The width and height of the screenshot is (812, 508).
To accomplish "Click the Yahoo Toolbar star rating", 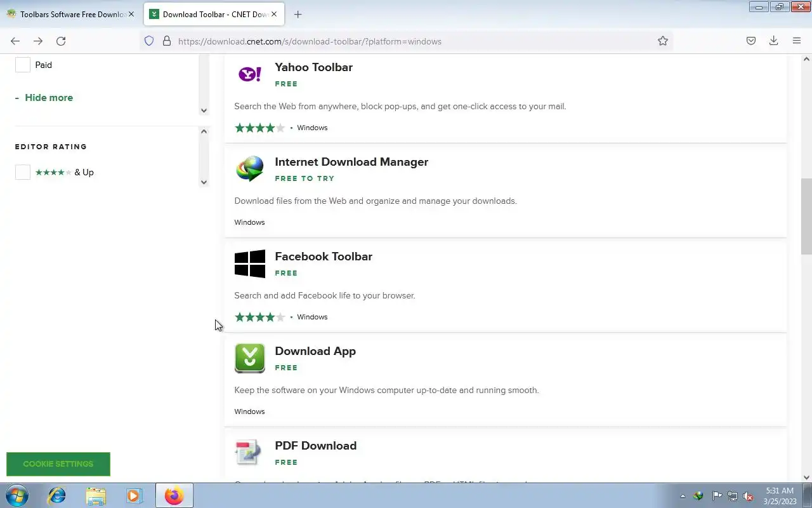I will pyautogui.click(x=260, y=128).
